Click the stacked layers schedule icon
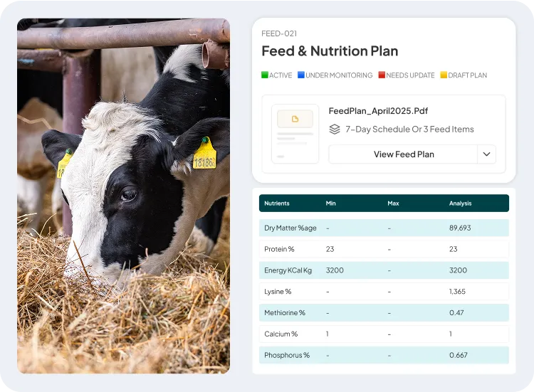The height and width of the screenshot is (392, 534). pos(335,129)
